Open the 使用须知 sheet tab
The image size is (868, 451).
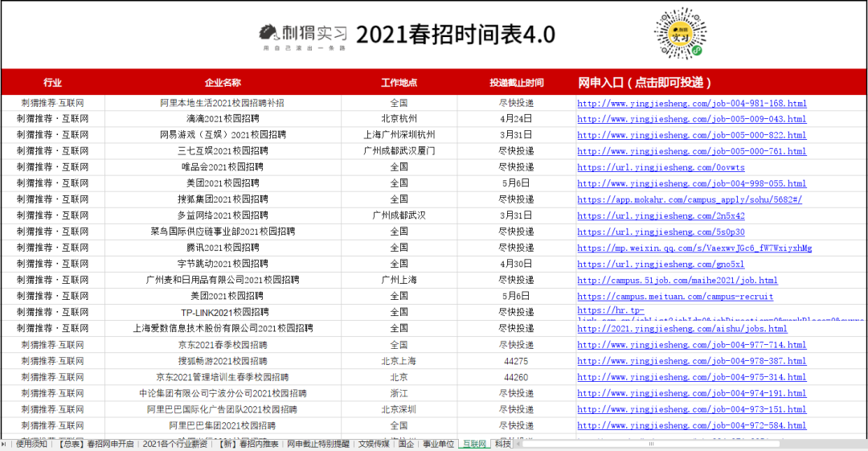click(x=31, y=445)
